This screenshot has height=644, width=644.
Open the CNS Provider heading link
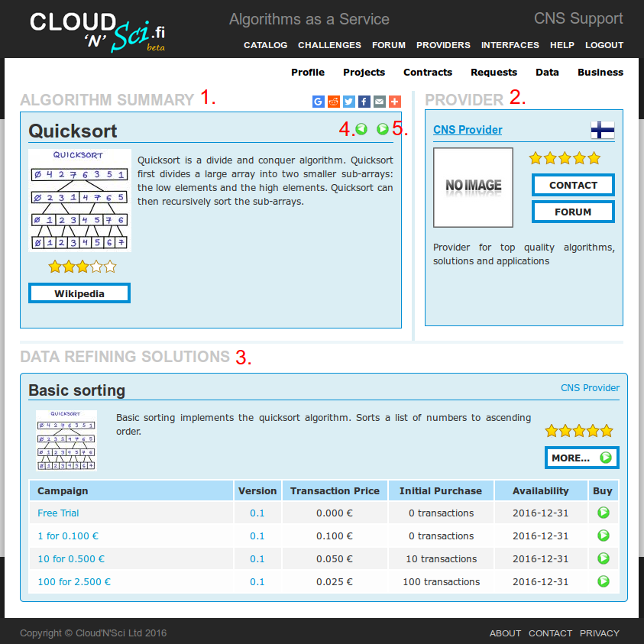click(x=468, y=130)
